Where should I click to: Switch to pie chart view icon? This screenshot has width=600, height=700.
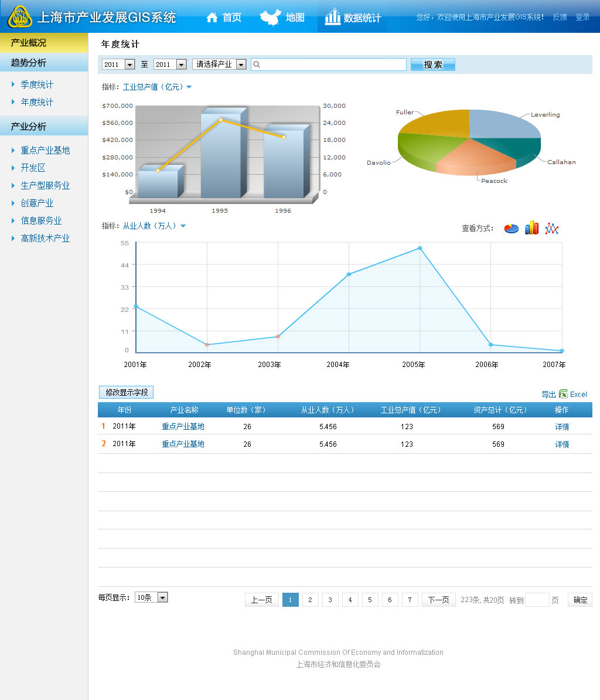[511, 229]
